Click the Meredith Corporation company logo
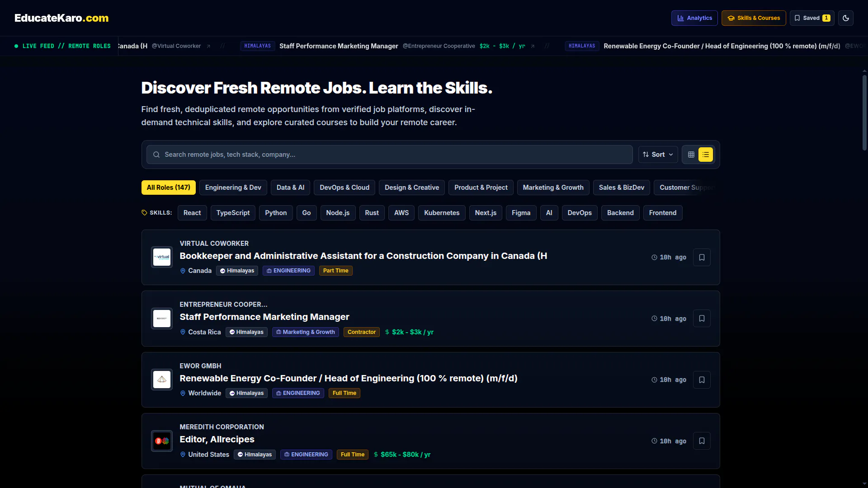Viewport: 868px width, 488px height. pos(162,441)
